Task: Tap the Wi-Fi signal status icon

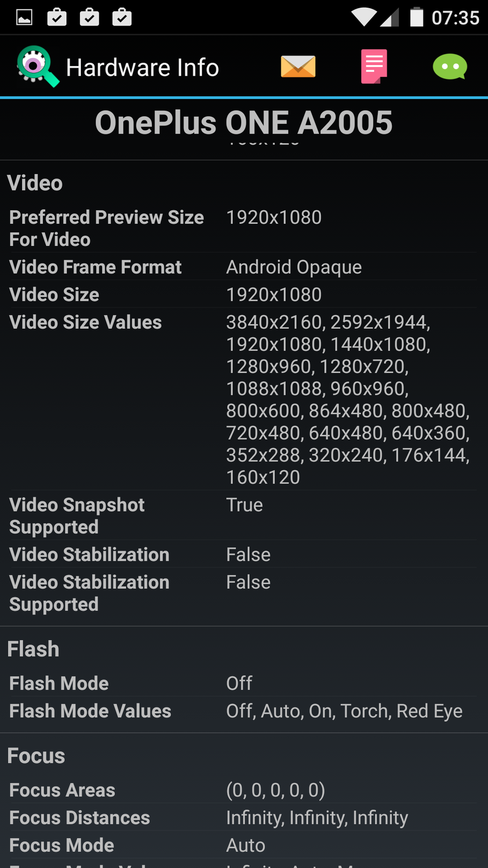Action: (x=364, y=17)
